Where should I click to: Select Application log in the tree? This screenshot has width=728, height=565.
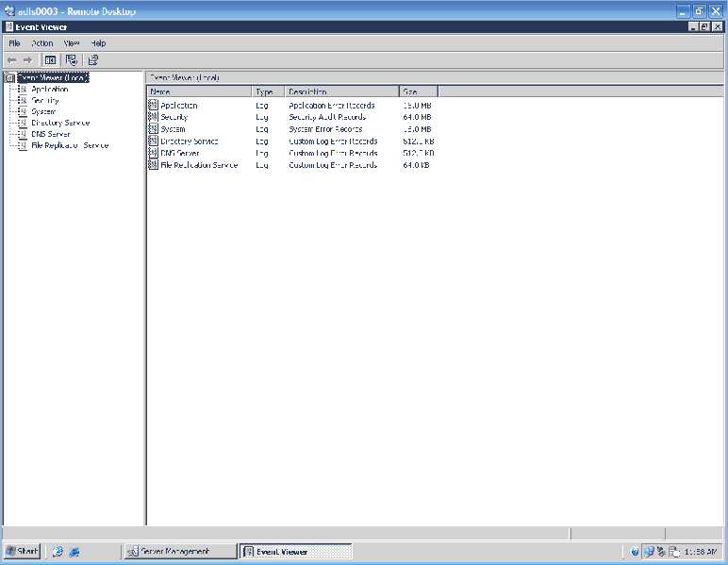[50, 90]
